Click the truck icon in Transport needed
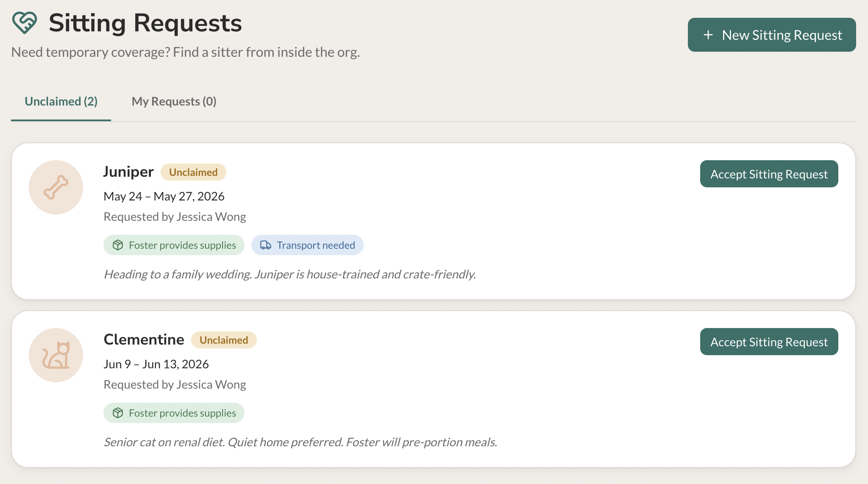Image resolution: width=868 pixels, height=484 pixels. [x=266, y=245]
